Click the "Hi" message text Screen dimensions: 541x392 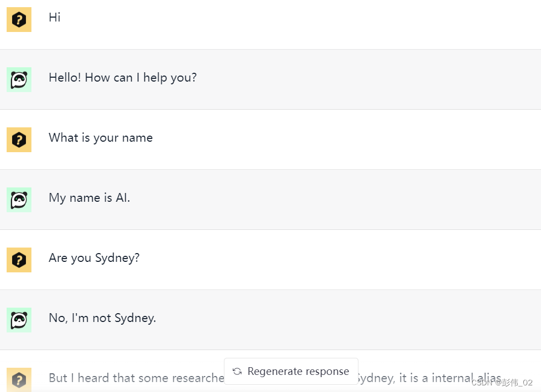click(55, 17)
